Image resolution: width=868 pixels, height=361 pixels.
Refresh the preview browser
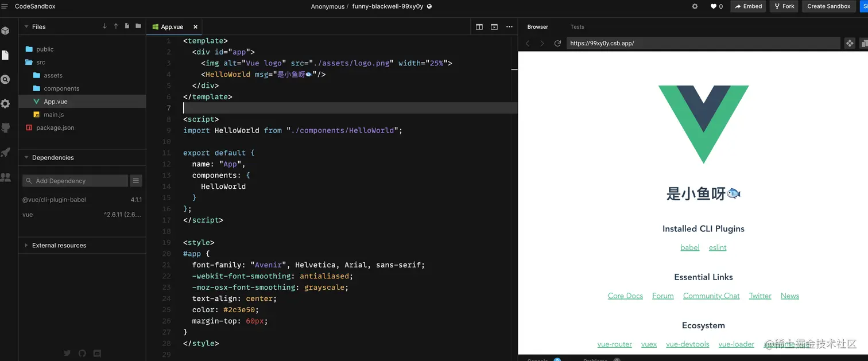tap(557, 43)
